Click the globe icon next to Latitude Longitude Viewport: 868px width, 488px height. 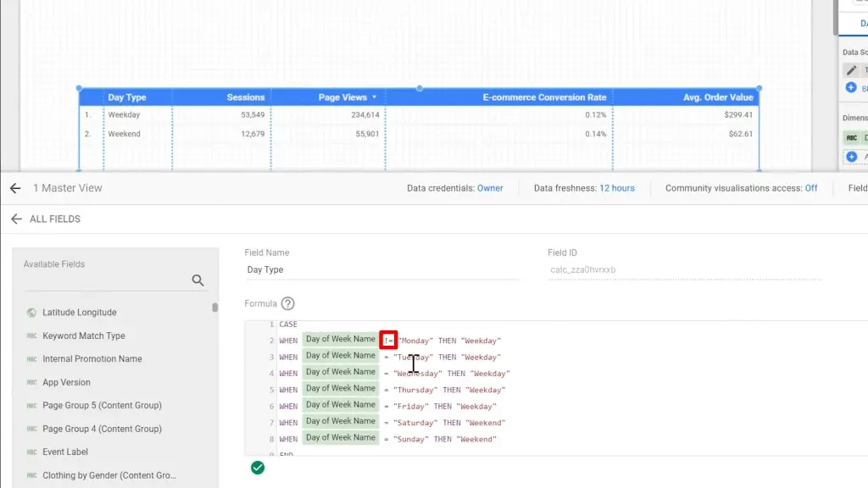click(31, 313)
